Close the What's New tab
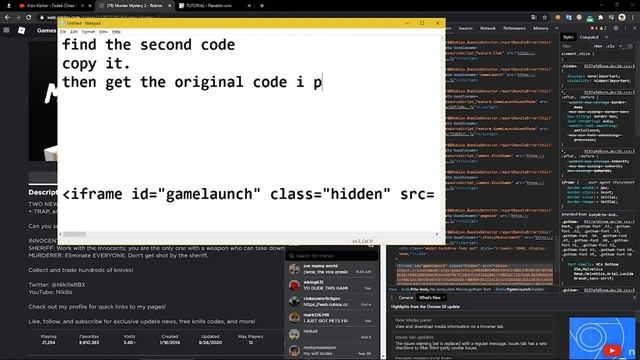The width and height of the screenshot is (640, 360). click(x=444, y=298)
